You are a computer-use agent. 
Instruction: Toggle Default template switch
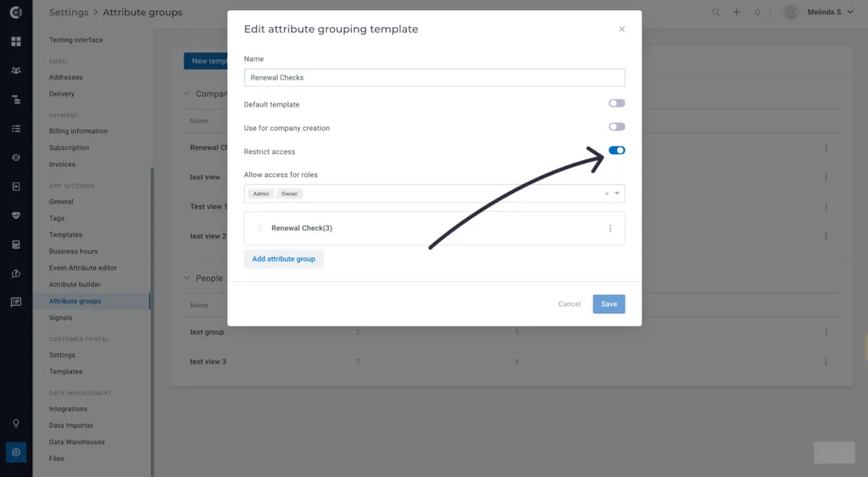(617, 103)
